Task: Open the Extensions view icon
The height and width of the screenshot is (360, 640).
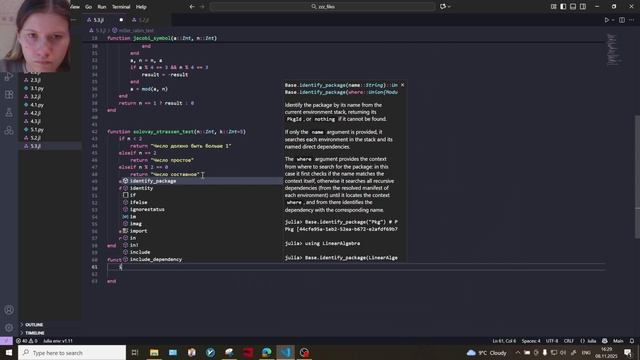Action: [9, 95]
